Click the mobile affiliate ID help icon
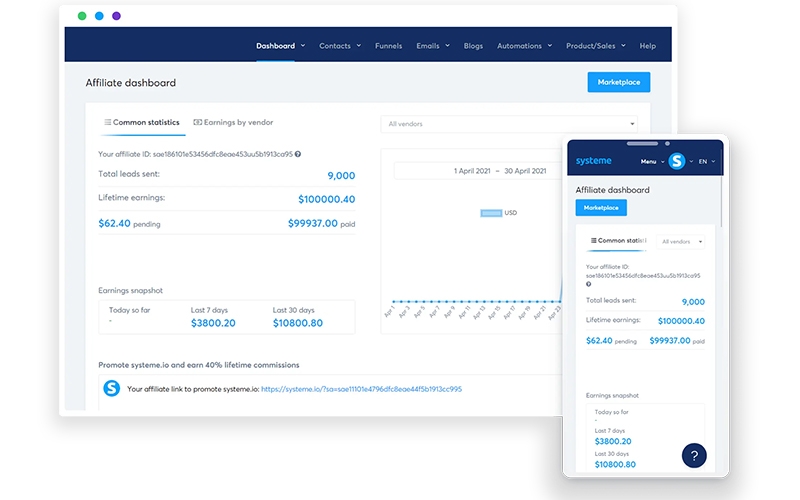 point(589,284)
